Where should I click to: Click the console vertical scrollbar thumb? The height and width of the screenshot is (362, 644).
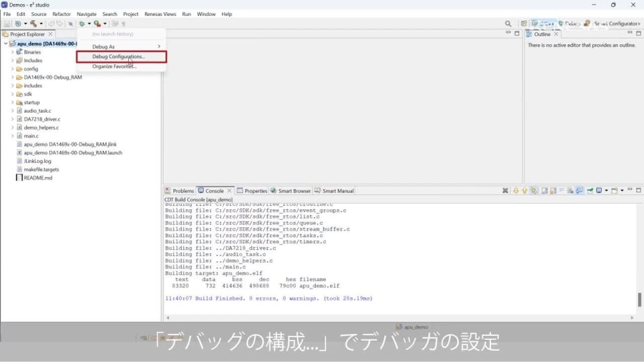(x=639, y=300)
